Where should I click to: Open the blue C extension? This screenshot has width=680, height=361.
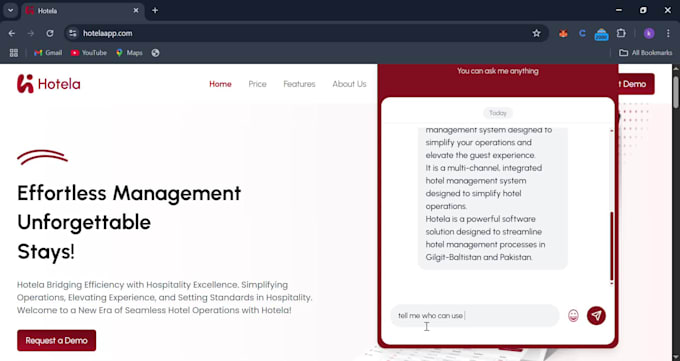pyautogui.click(x=582, y=33)
